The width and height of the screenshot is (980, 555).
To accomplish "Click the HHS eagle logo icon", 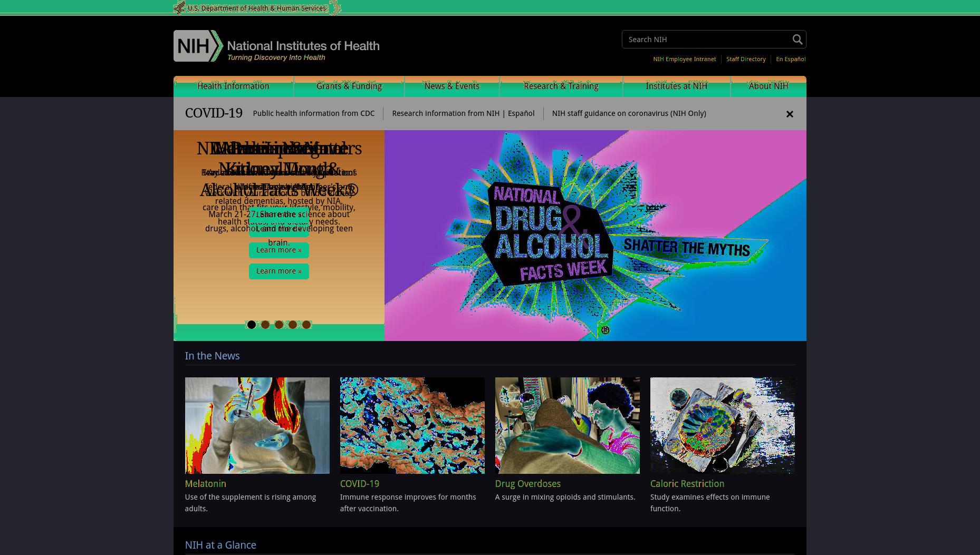I will [x=179, y=8].
